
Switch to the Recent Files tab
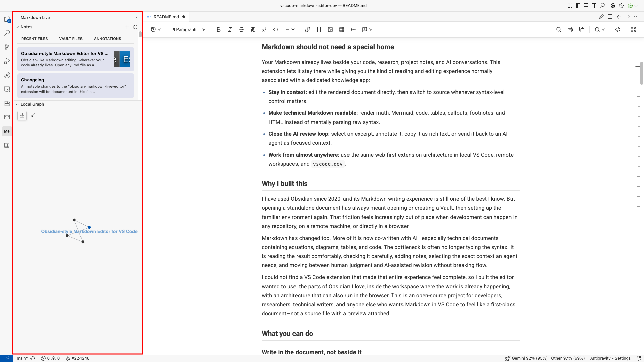point(35,39)
